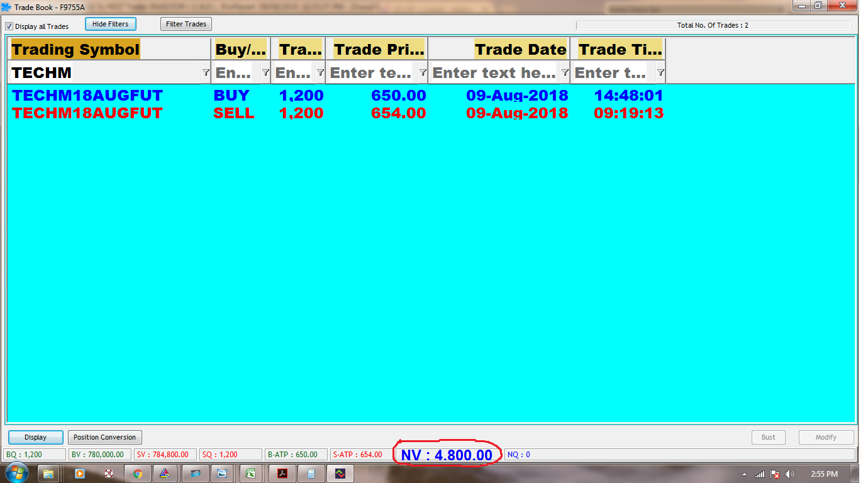Click the Total No. Of Trades label

click(x=713, y=26)
